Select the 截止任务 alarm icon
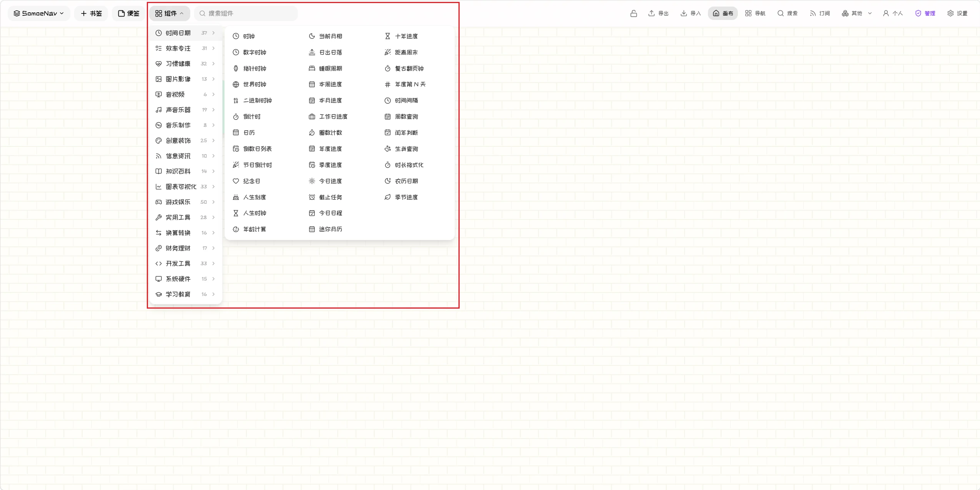The image size is (980, 490). pyautogui.click(x=312, y=197)
